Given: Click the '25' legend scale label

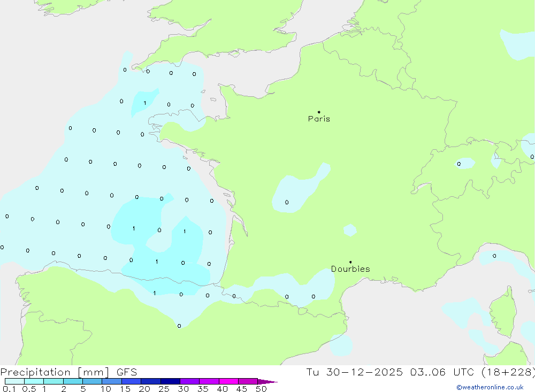Looking at the screenshot, I should [164, 389].
